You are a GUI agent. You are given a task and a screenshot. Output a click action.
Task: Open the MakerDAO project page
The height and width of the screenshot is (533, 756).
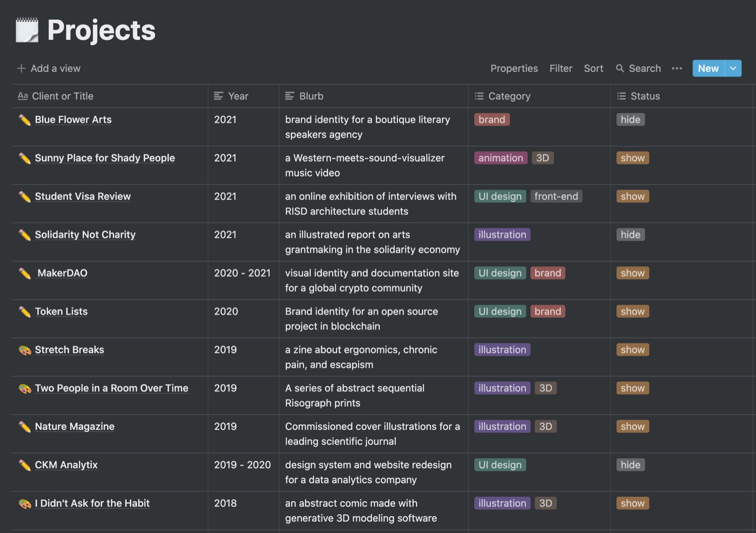click(x=62, y=273)
